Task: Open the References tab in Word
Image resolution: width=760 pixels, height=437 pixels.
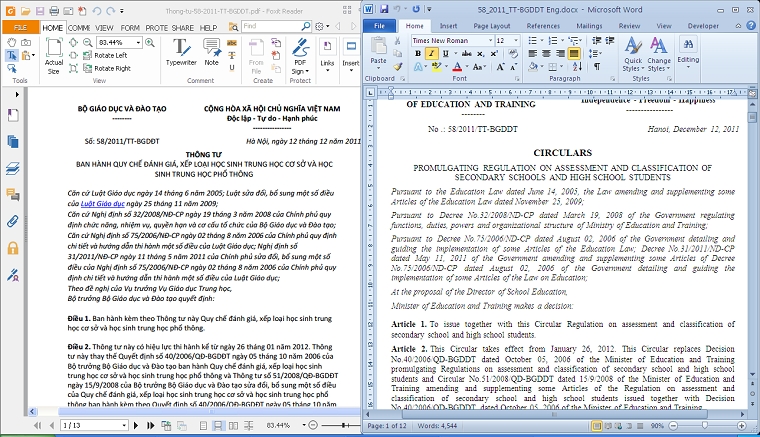Action: pos(543,26)
